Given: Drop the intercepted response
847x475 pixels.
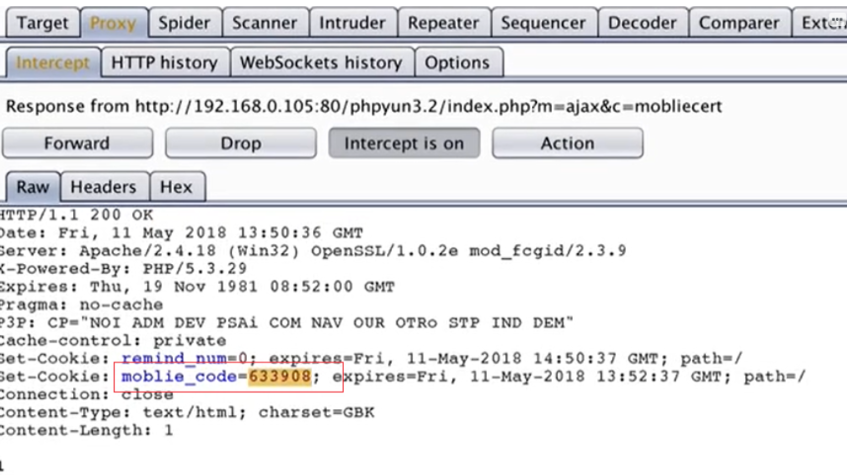Looking at the screenshot, I should [x=240, y=143].
